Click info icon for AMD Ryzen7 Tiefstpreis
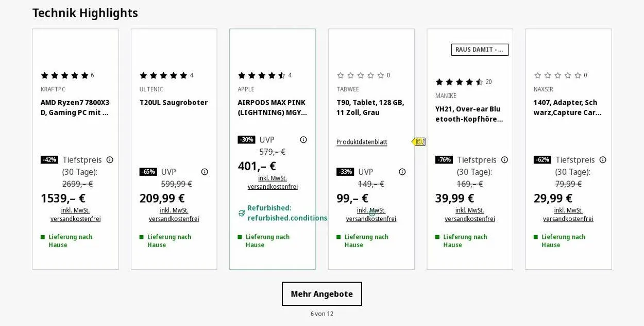 [110, 160]
